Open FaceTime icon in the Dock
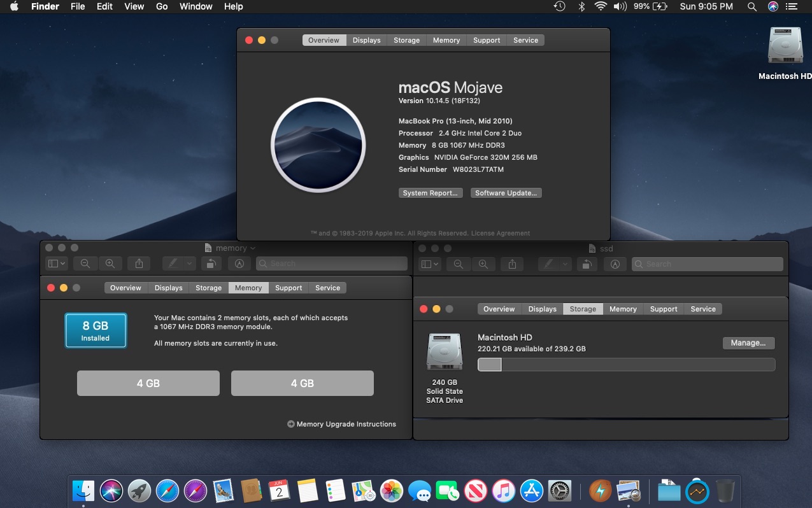 (448, 490)
